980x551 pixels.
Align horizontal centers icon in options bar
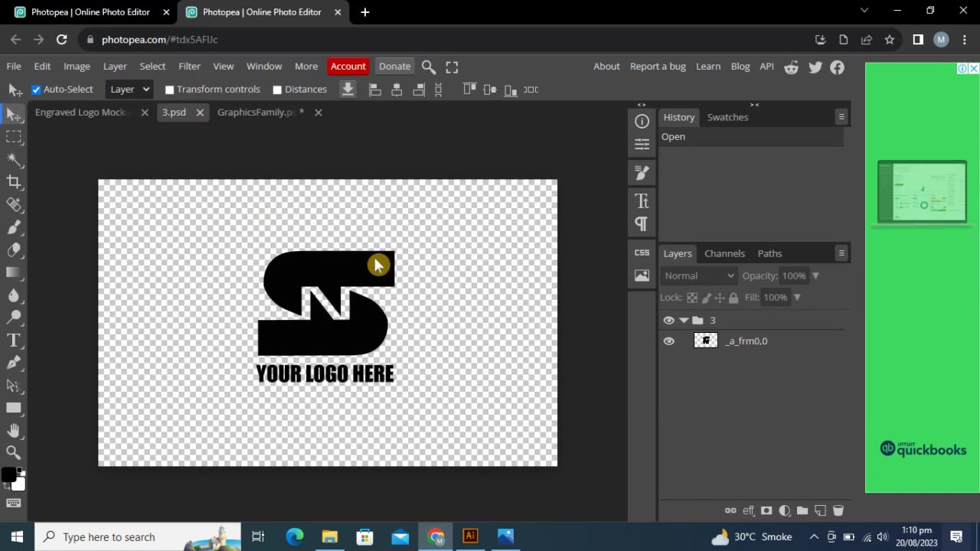coord(397,90)
